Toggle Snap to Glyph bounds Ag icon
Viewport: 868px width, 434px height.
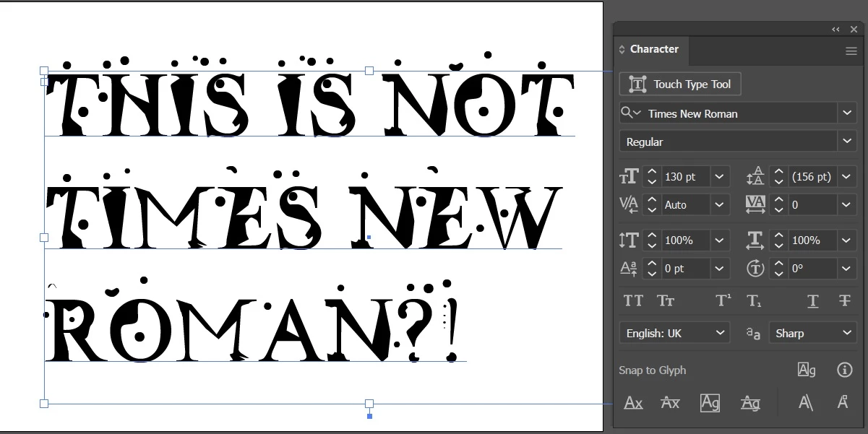coord(807,370)
